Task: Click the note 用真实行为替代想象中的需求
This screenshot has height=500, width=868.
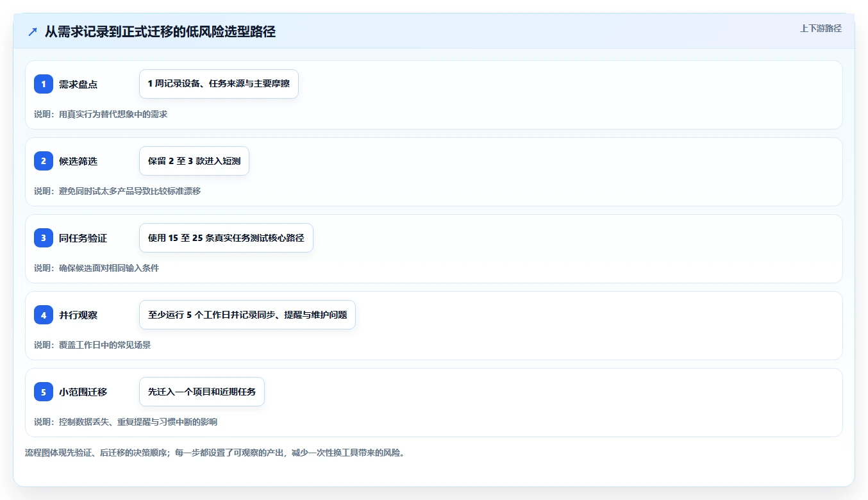Action: [101, 114]
